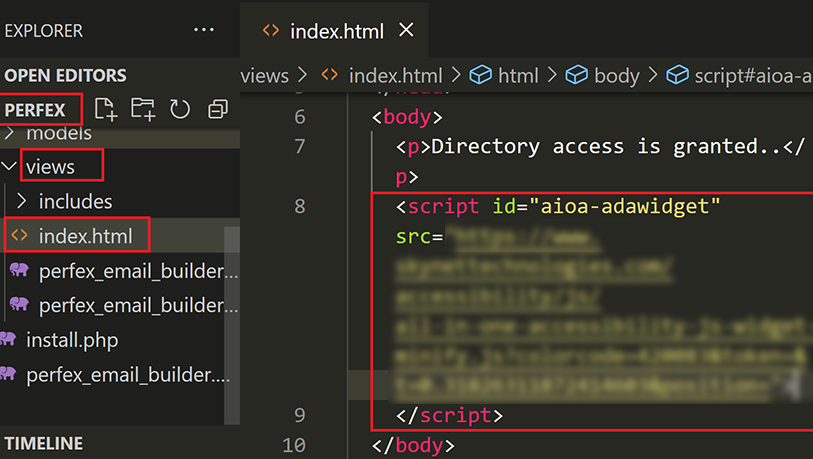Viewport: 813px width, 459px height.
Task: Click the HTML file icon beside index.html in tree
Action: (19, 235)
